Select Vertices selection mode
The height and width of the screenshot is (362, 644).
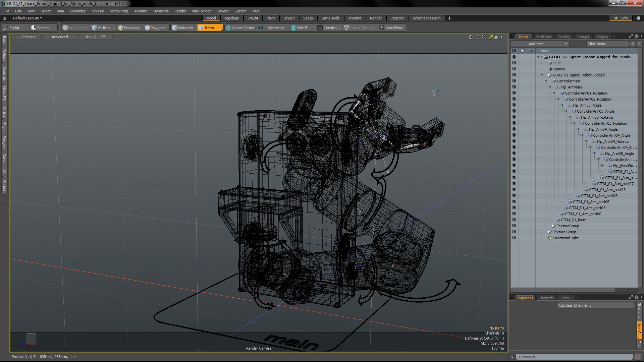[x=101, y=28]
